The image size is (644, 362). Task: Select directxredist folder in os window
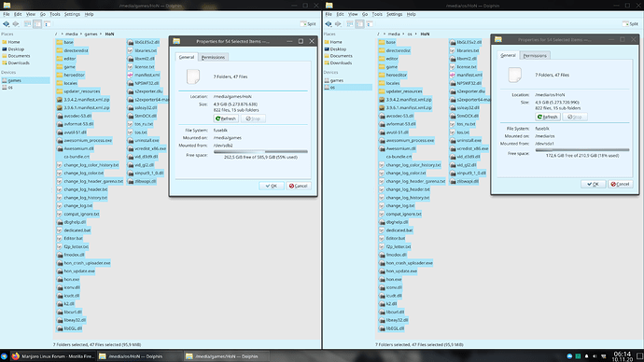(394, 50)
